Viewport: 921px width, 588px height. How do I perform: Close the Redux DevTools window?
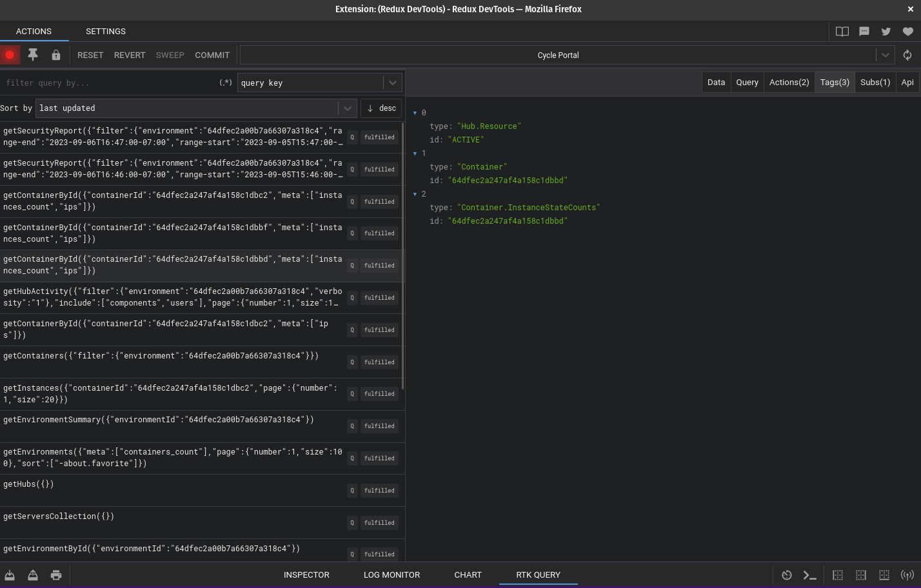pos(911,9)
